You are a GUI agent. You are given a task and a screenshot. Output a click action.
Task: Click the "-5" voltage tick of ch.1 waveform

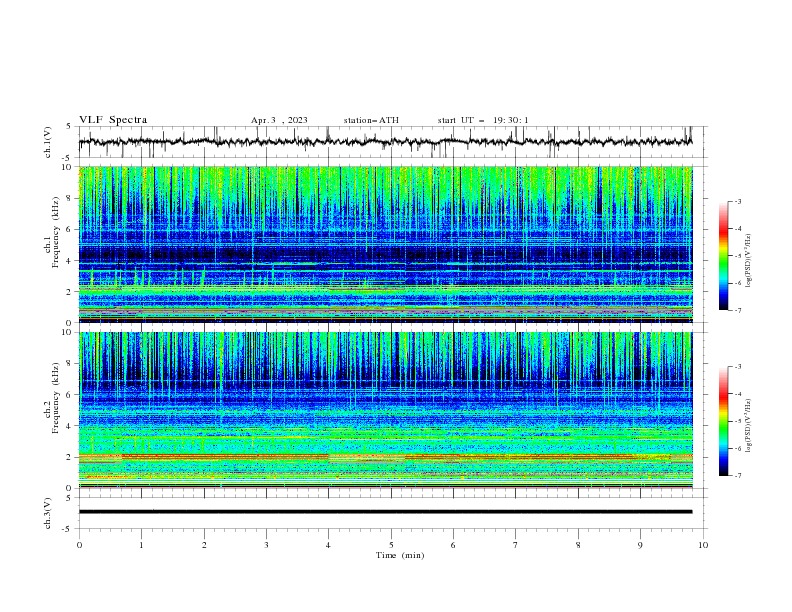tap(68, 158)
